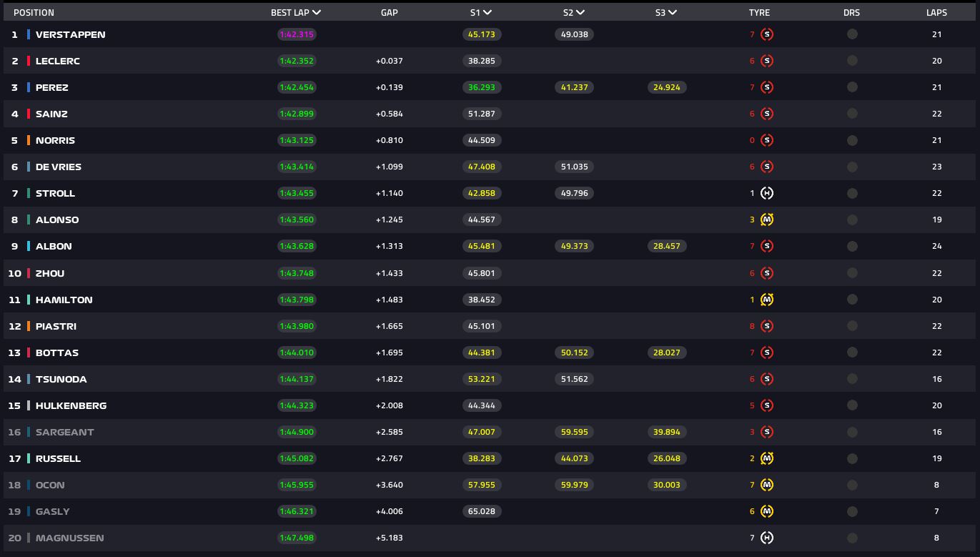
Task: Click Stroll's hard tyre icon
Action: click(x=767, y=193)
